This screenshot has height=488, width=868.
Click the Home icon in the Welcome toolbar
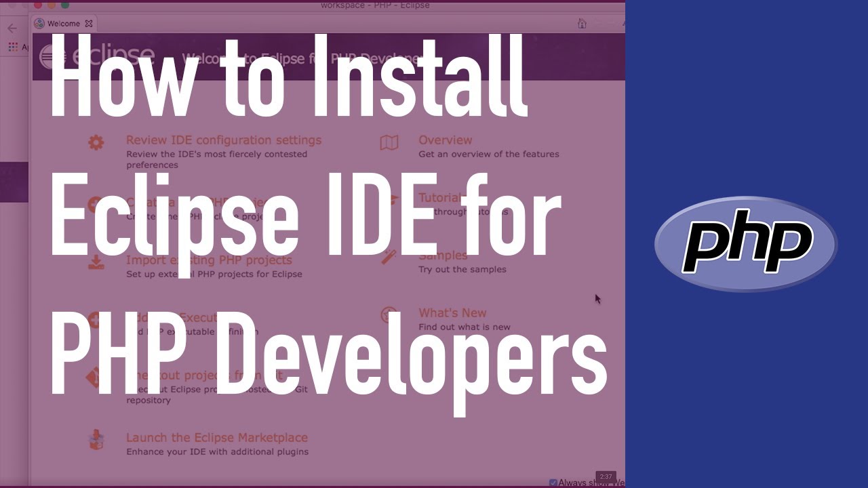[582, 24]
